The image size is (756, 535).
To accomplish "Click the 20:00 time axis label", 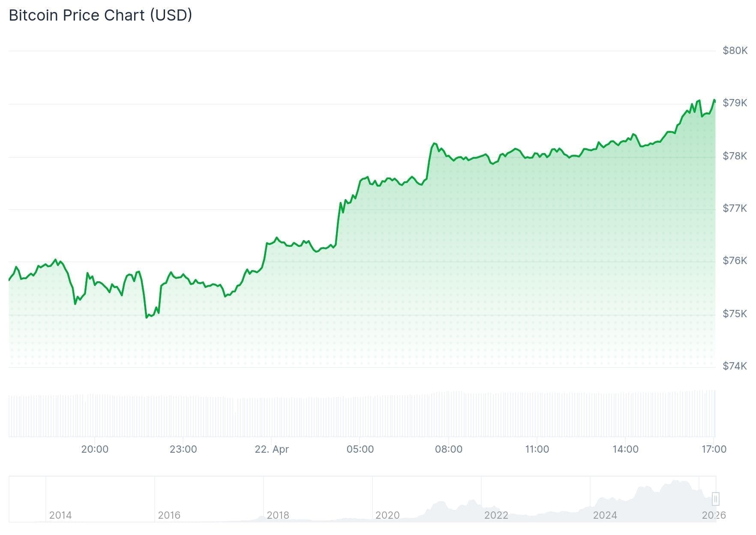I will point(95,449).
